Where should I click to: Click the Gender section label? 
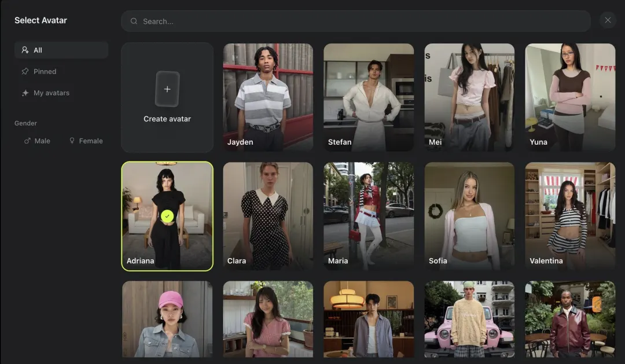25,123
